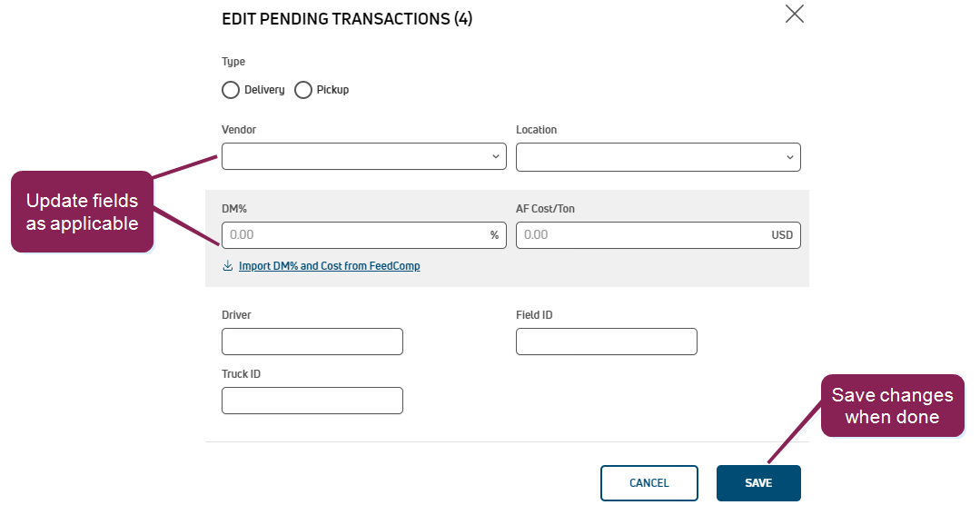Expand the Vendor dropdown arrow
The image size is (980, 515).
(496, 156)
